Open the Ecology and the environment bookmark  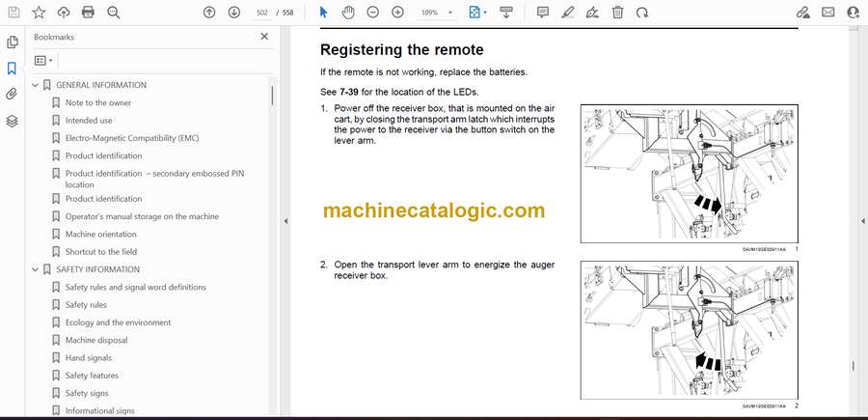tap(118, 322)
